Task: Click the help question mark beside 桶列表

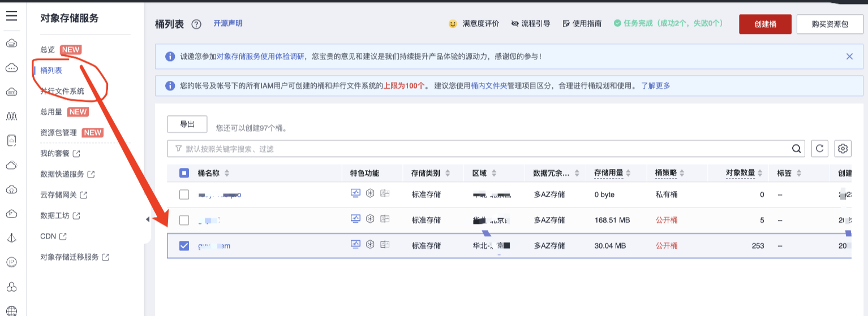Action: tap(196, 24)
